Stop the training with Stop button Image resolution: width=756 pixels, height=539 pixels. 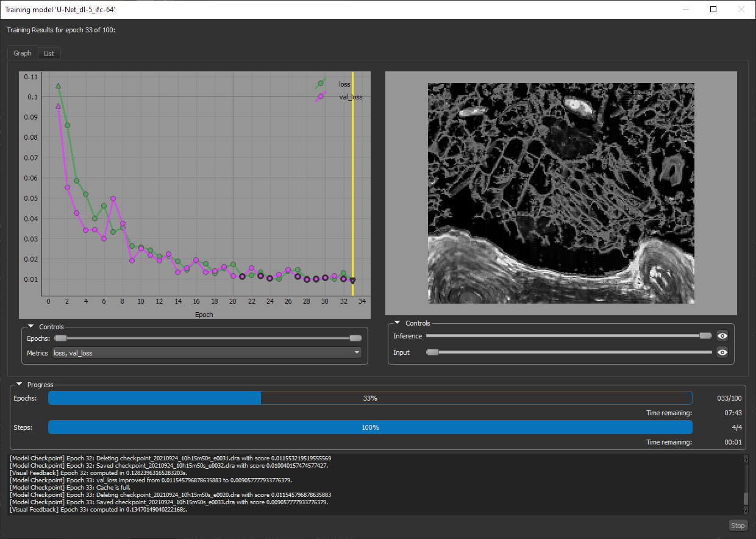[x=738, y=526]
